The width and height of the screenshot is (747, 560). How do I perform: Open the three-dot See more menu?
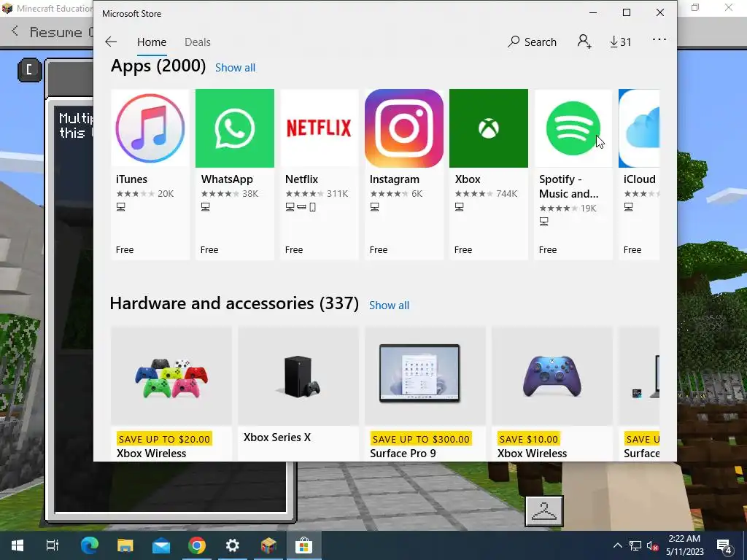coord(659,39)
